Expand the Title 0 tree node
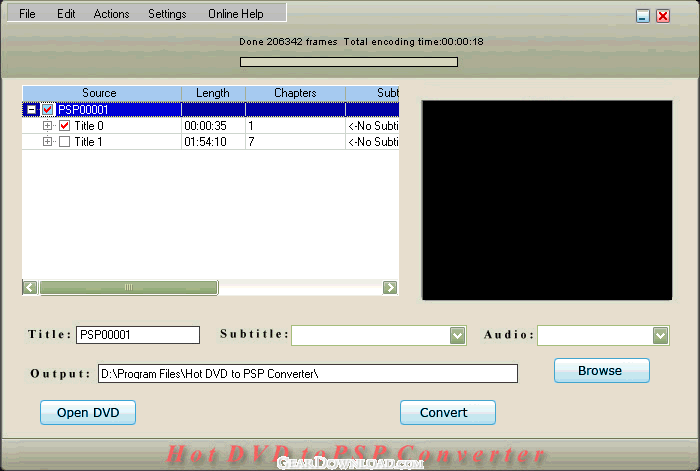 47,125
